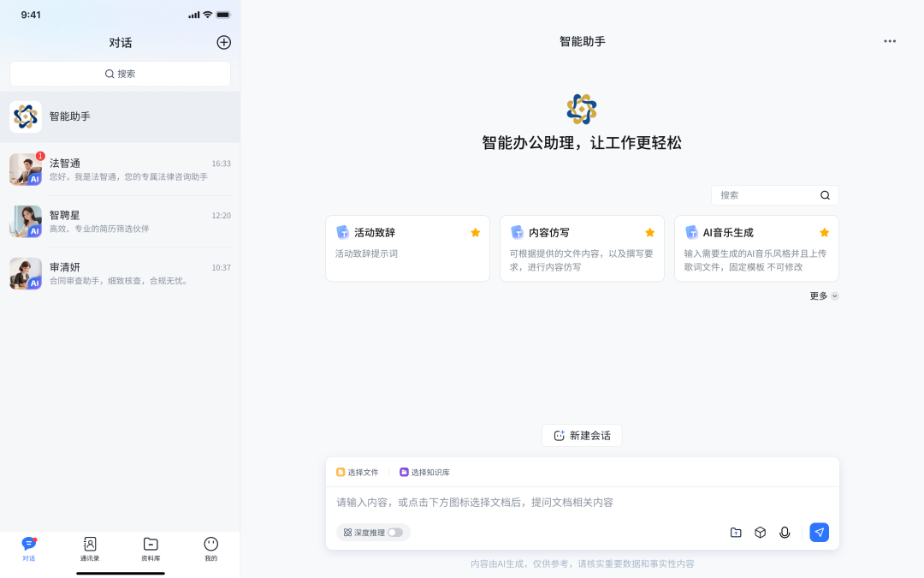Viewport: 924px width, 578px height.
Task: Click the 活动致辞 template icon
Action: point(342,232)
